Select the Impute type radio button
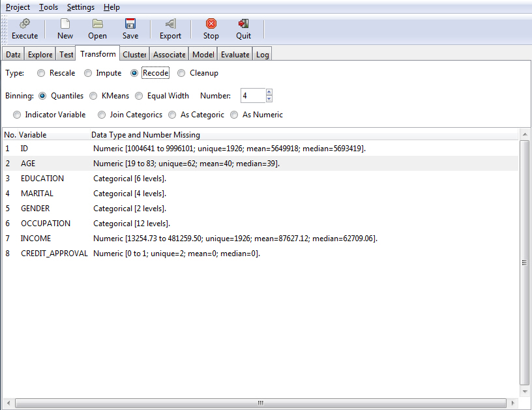 [x=88, y=73]
